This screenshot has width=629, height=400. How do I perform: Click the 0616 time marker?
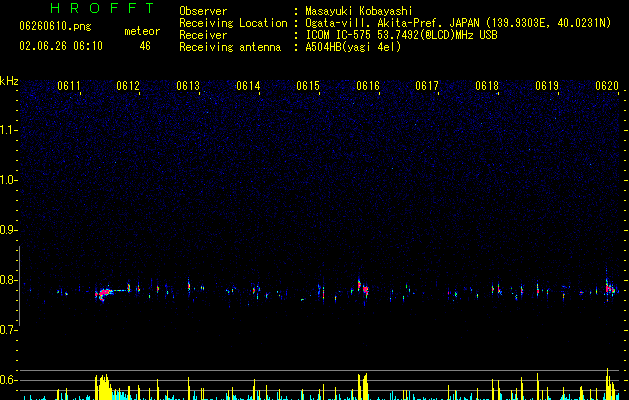(x=368, y=86)
